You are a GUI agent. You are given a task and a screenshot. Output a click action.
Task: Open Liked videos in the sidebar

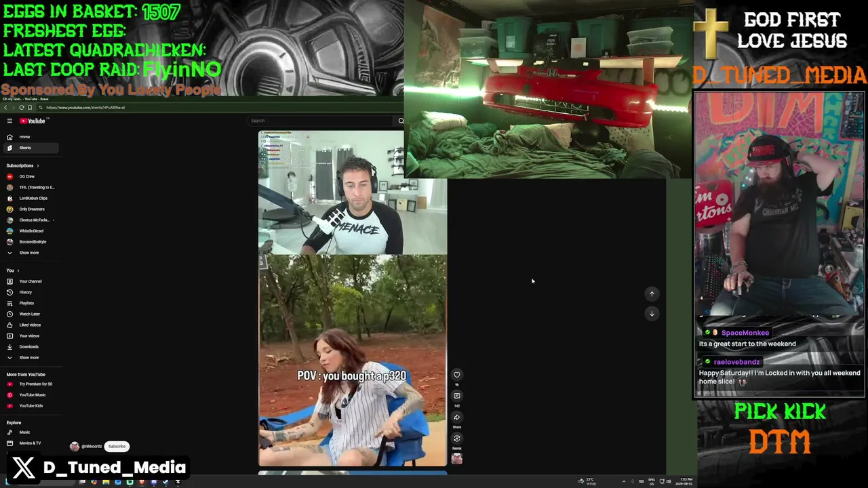(31, 325)
